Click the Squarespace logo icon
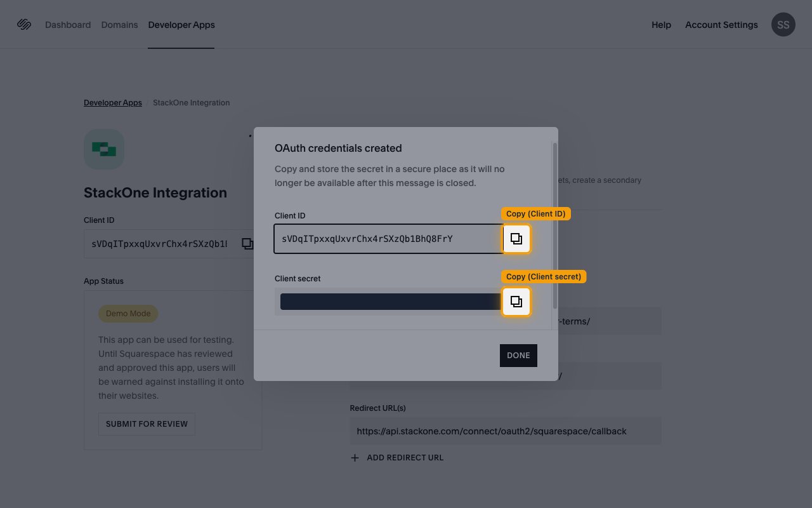 pos(24,25)
